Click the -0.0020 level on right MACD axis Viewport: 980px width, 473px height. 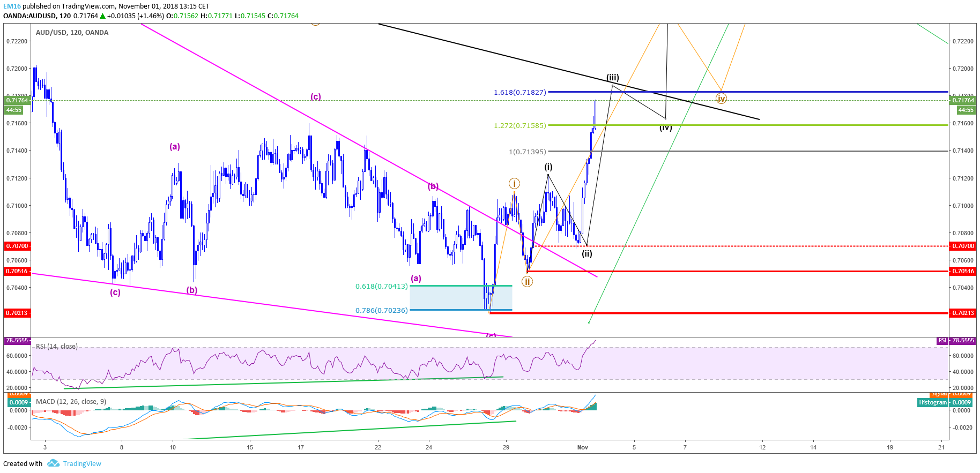click(x=962, y=427)
